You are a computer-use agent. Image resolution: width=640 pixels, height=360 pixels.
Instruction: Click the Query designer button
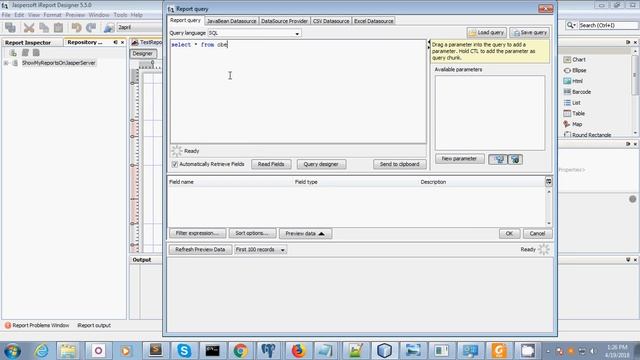tap(321, 164)
